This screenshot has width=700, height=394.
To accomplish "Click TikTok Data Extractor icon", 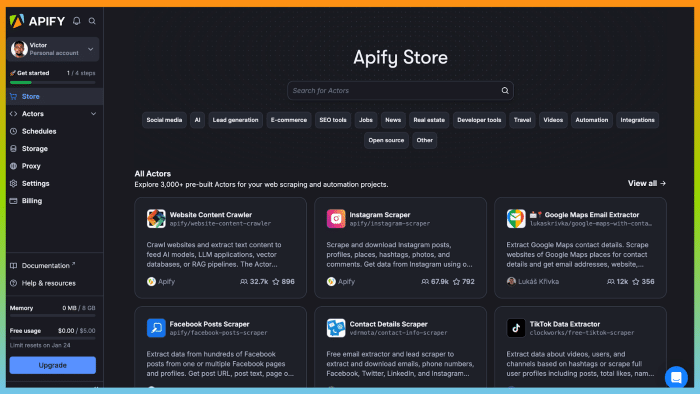I will pos(516,328).
